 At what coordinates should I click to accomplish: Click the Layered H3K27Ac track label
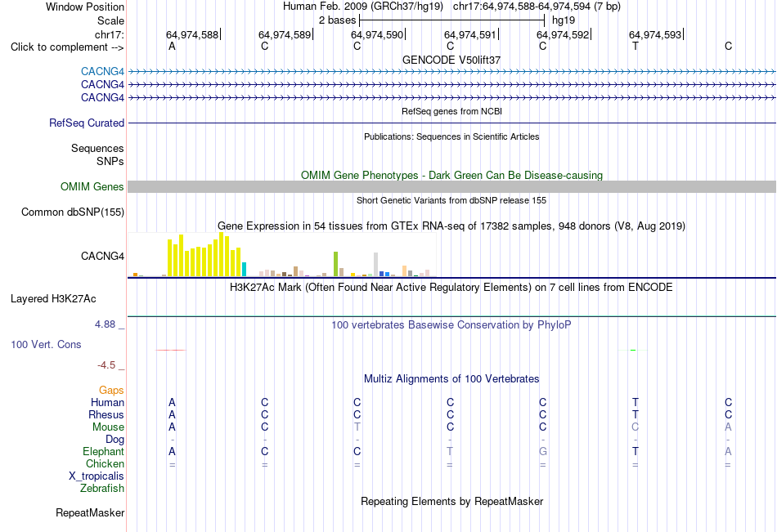(53, 299)
